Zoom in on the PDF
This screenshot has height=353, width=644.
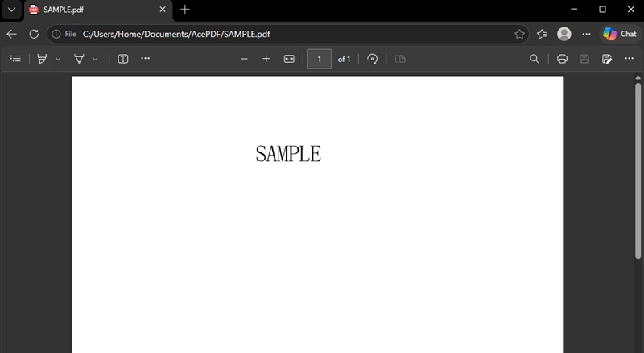[x=266, y=59]
